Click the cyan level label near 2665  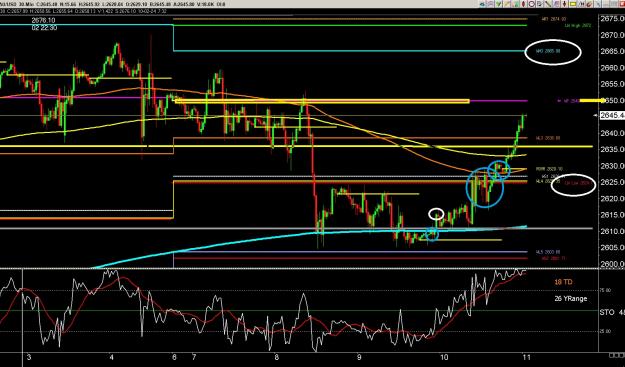click(548, 51)
